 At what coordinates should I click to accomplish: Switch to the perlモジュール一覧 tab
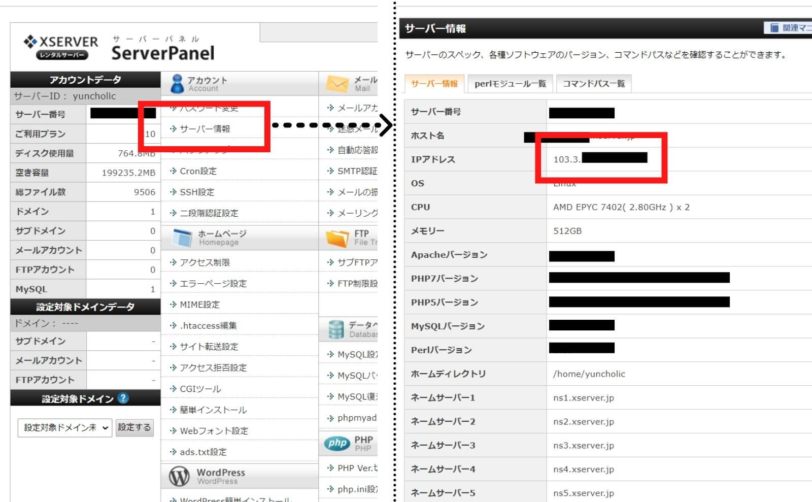pos(510,83)
